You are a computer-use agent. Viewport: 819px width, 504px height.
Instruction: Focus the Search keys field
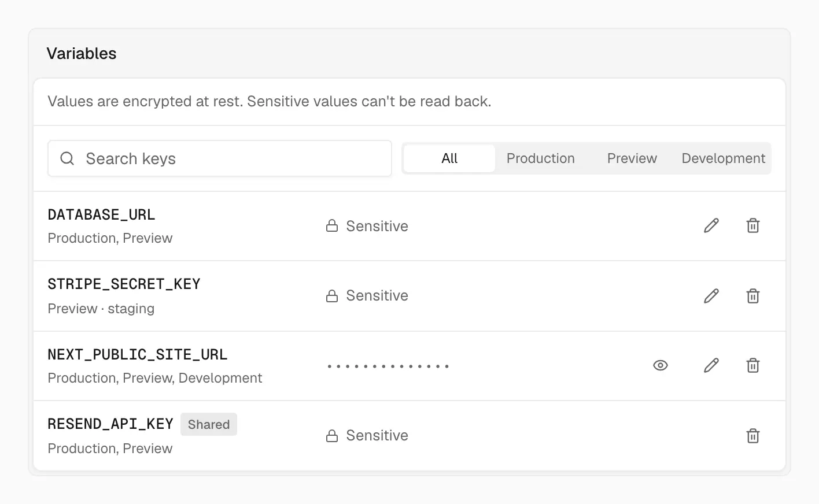pyautogui.click(x=220, y=158)
